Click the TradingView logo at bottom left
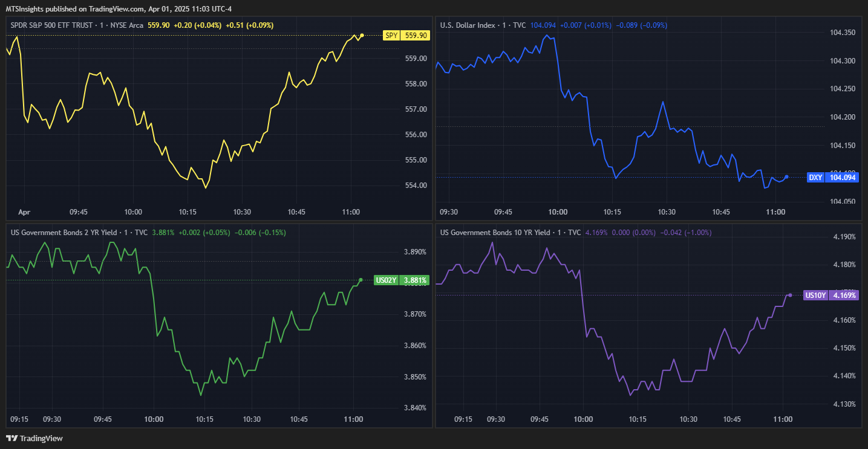Image resolution: width=868 pixels, height=449 pixels. [34, 438]
